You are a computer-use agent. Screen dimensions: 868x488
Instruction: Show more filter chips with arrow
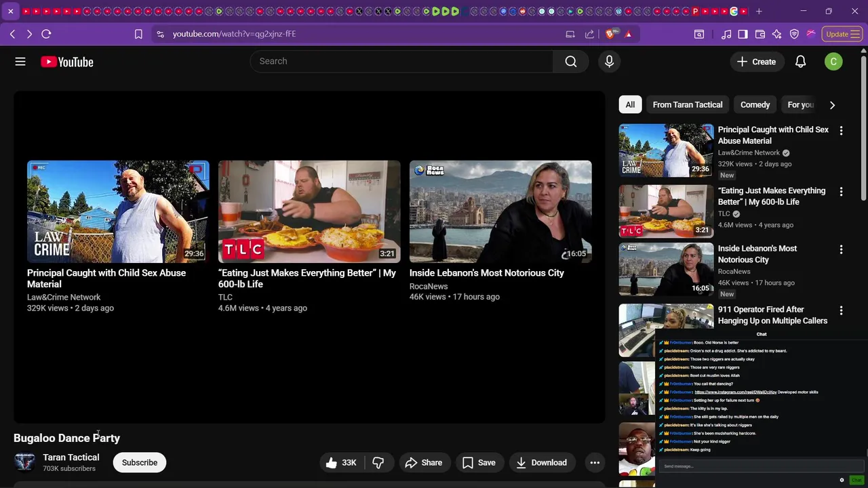[x=832, y=105]
